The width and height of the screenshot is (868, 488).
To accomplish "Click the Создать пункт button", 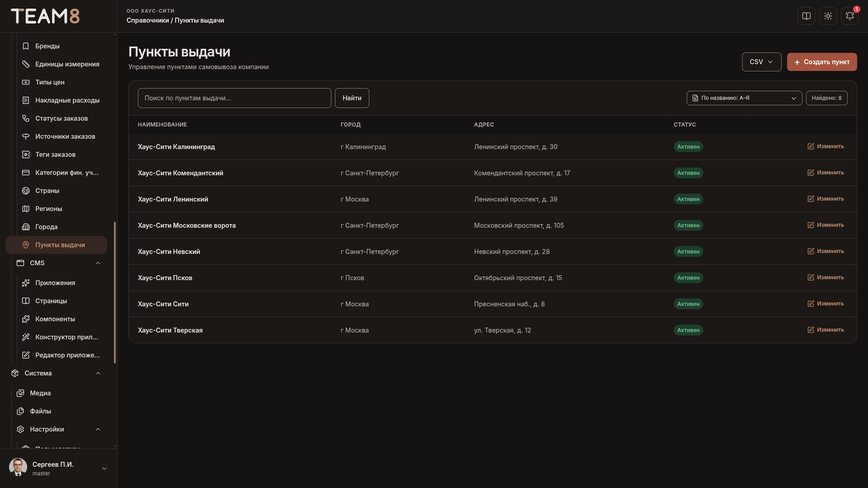I will (x=822, y=62).
